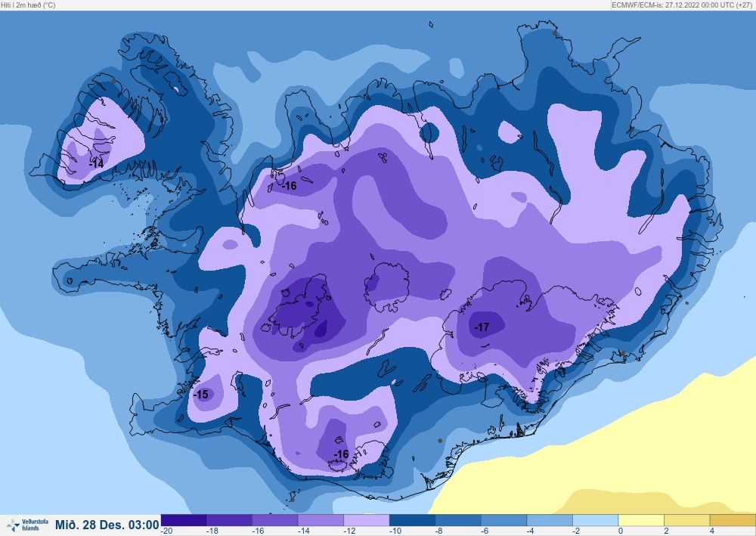Screen dimensions: 756x536
Task: Pick the orange legend swatch above 4 degrees
Action: [733, 521]
